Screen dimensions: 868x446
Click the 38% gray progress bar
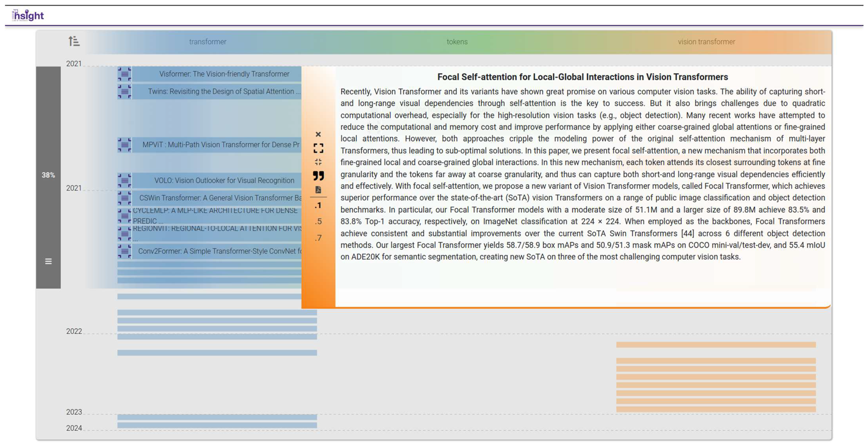tap(48, 175)
